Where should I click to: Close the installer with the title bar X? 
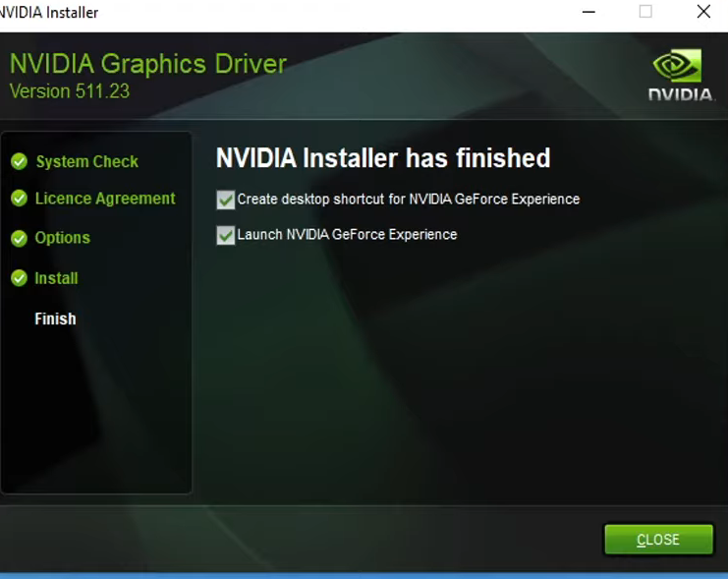coord(703,12)
